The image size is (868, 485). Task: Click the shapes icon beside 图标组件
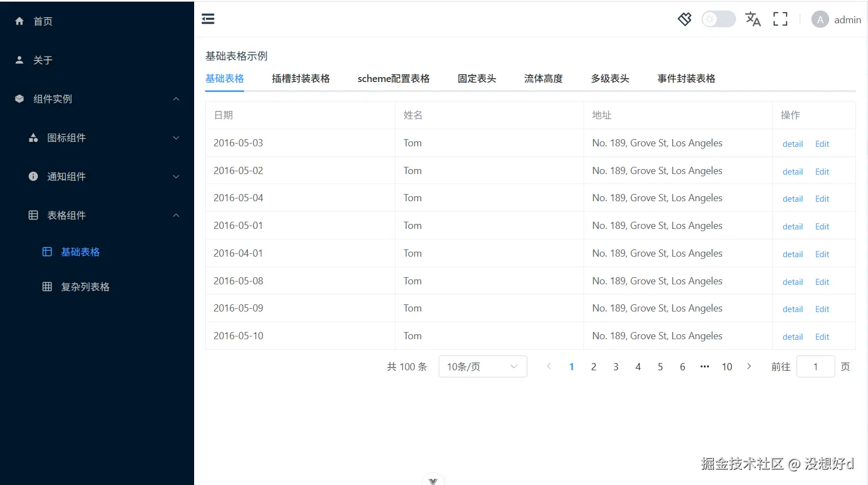[x=33, y=137]
